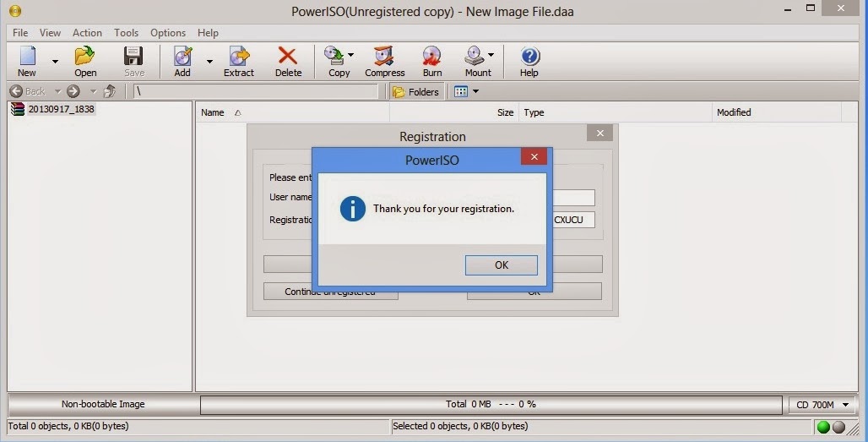Click the Up one level icon
868x442 pixels.
point(110,91)
